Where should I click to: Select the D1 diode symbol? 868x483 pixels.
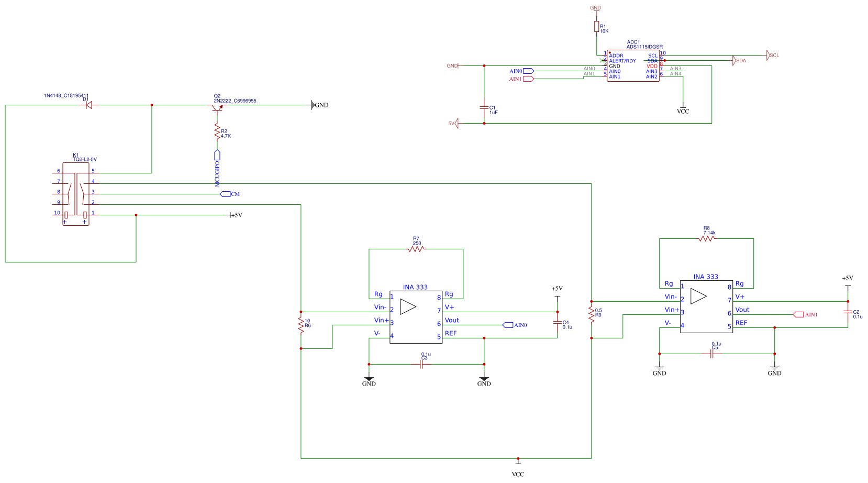[88, 105]
